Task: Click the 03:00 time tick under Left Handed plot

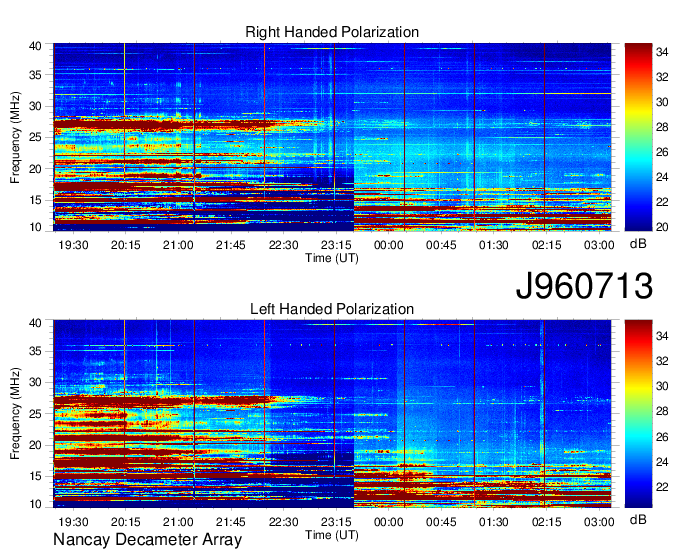Action: (599, 522)
